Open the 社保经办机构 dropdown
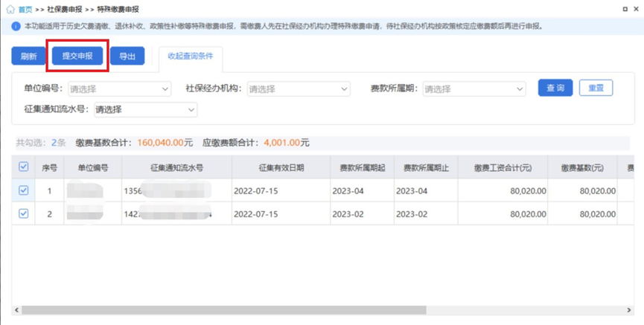Screen dimensions: 644x325 (x=299, y=89)
